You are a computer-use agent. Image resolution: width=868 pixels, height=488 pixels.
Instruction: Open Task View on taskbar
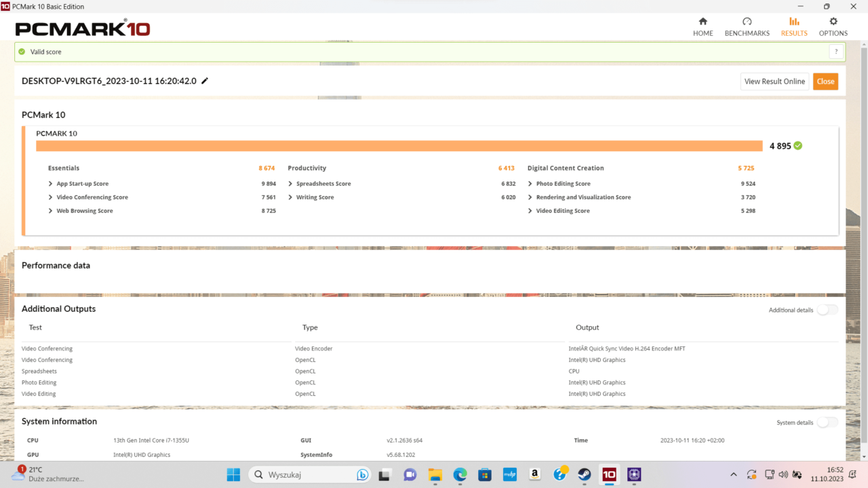click(384, 474)
